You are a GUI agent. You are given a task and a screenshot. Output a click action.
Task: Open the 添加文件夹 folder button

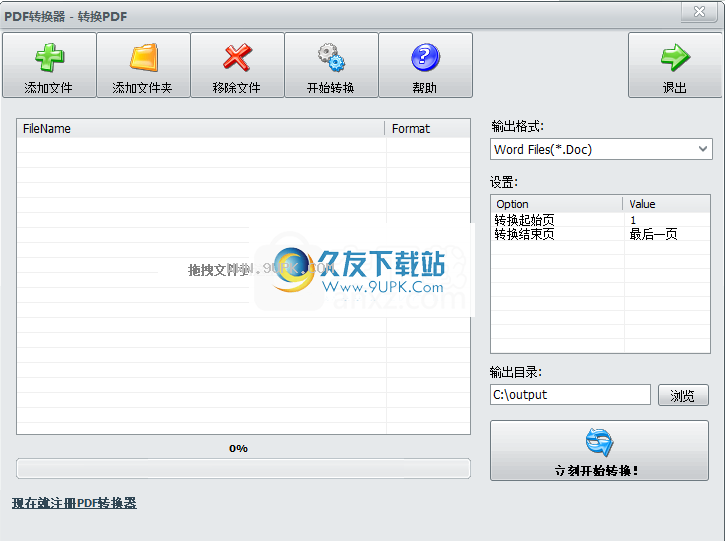click(x=143, y=65)
